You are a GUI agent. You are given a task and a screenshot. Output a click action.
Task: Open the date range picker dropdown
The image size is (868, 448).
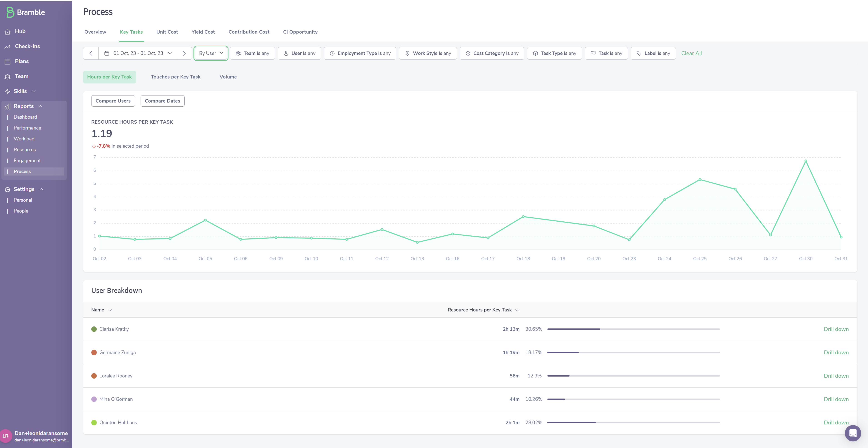click(x=138, y=53)
